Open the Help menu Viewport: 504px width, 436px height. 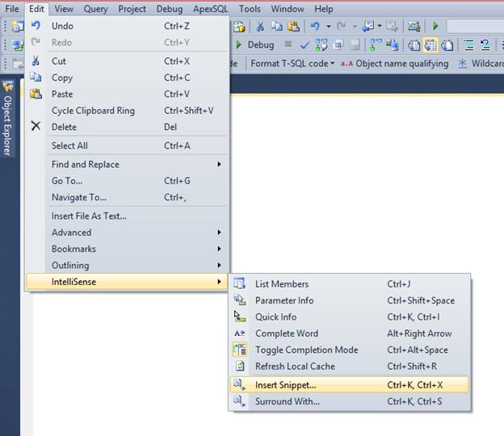[x=323, y=9]
